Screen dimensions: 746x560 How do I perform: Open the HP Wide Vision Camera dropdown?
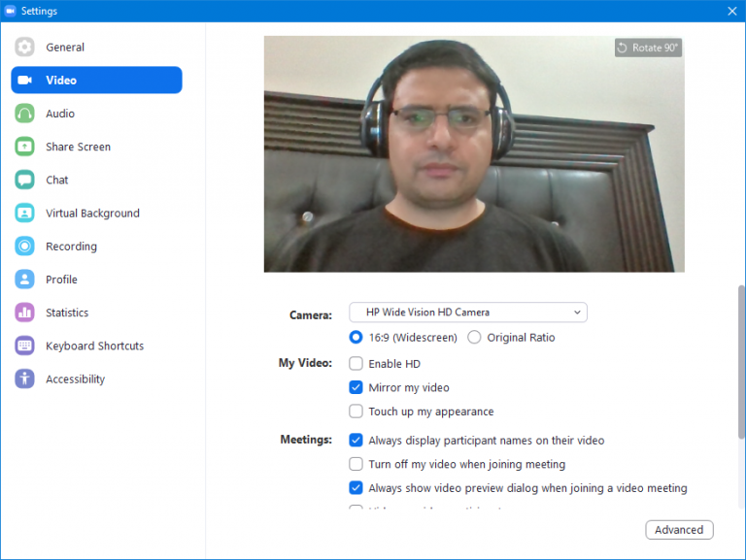tap(468, 313)
